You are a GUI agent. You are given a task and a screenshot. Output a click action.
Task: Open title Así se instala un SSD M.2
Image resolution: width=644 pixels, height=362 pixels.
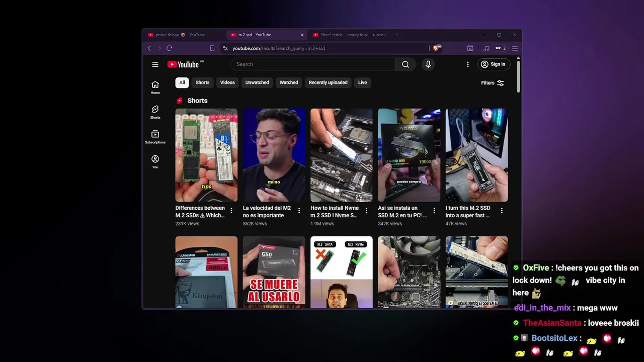403,212
